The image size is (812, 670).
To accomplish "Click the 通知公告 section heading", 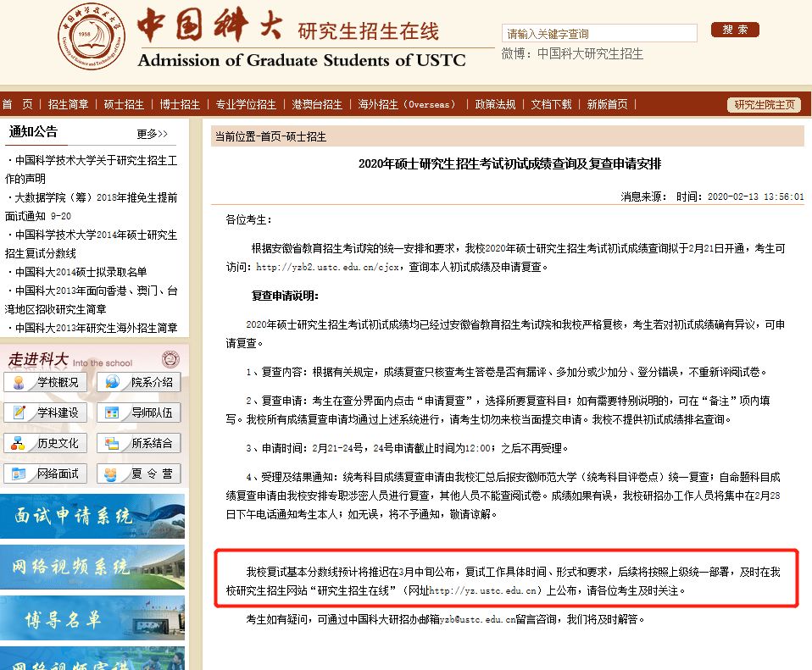I will pyautogui.click(x=32, y=131).
